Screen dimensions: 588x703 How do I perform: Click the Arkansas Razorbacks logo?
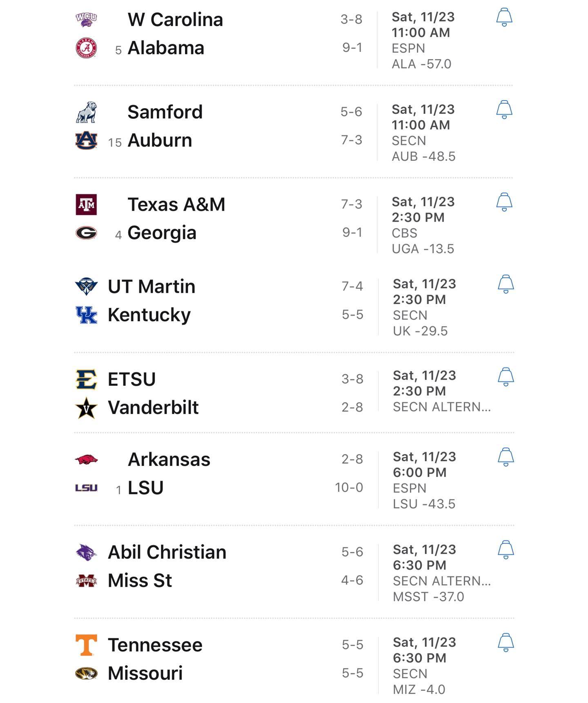[86, 460]
